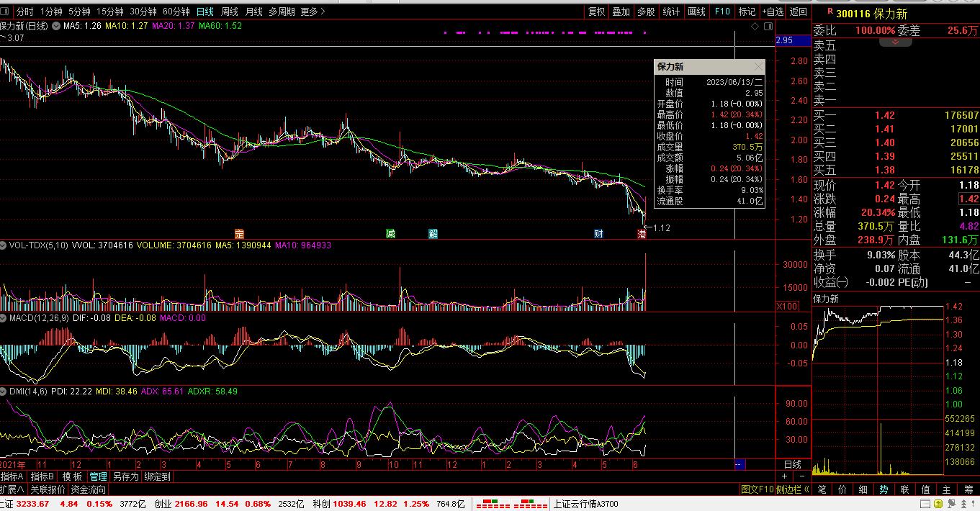Open the 更多 periods dropdown
This screenshot has width=980, height=511.
coord(313,12)
